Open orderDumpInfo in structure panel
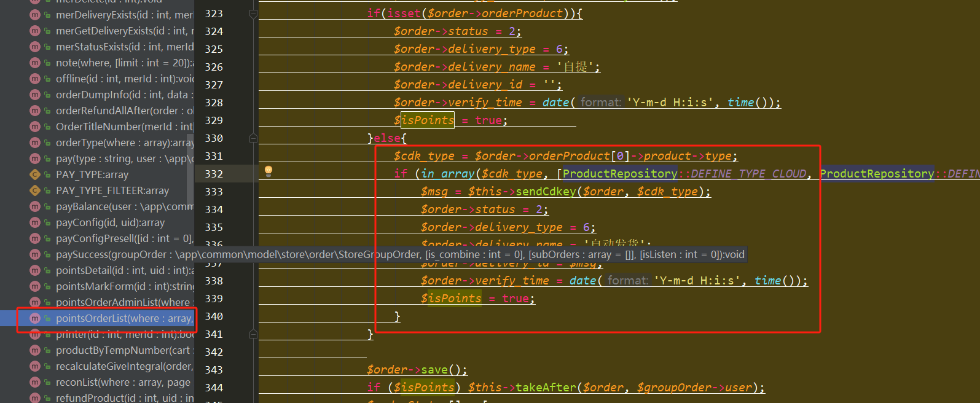The width and height of the screenshot is (980, 403). tap(125, 95)
